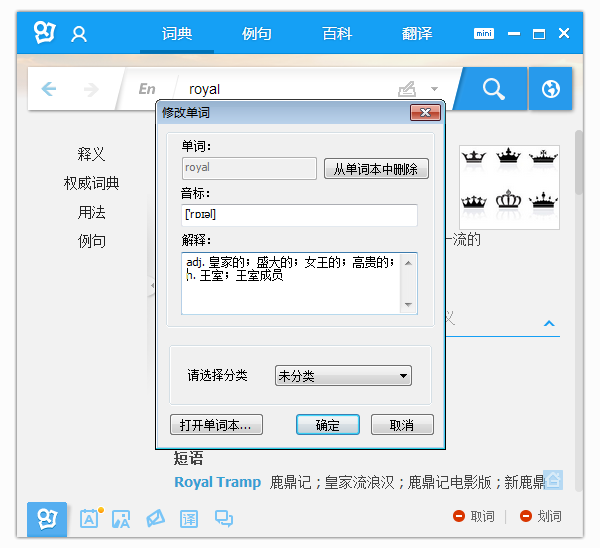Jump to 用法 section in sidebar
Viewport: 600px width, 548px height.
[91, 212]
